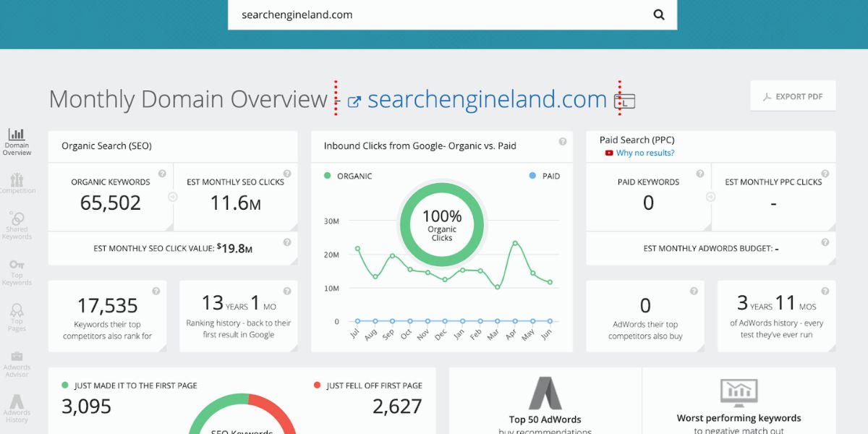Open help for Est Monthly PPC Clicks
This screenshot has height=434, width=868.
point(825,174)
